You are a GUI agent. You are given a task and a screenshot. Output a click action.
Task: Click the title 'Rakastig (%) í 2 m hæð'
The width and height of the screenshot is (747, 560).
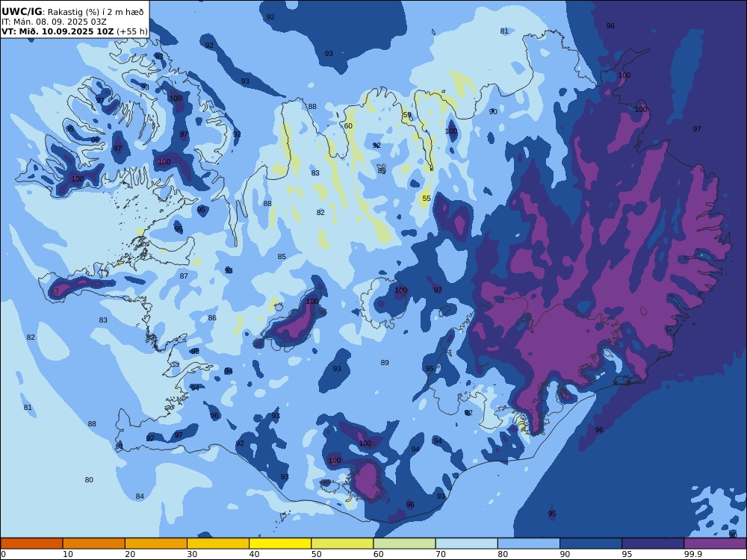click(96, 12)
